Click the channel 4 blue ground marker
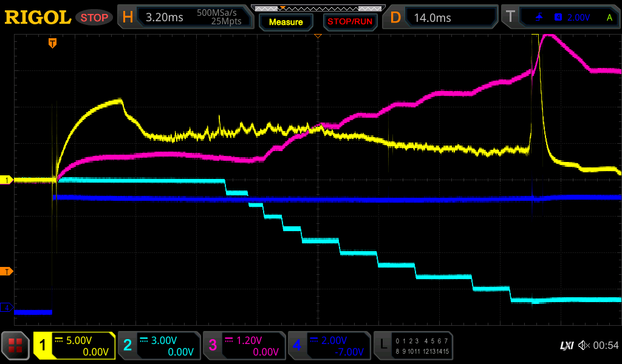622x364 pixels. pos(7,308)
